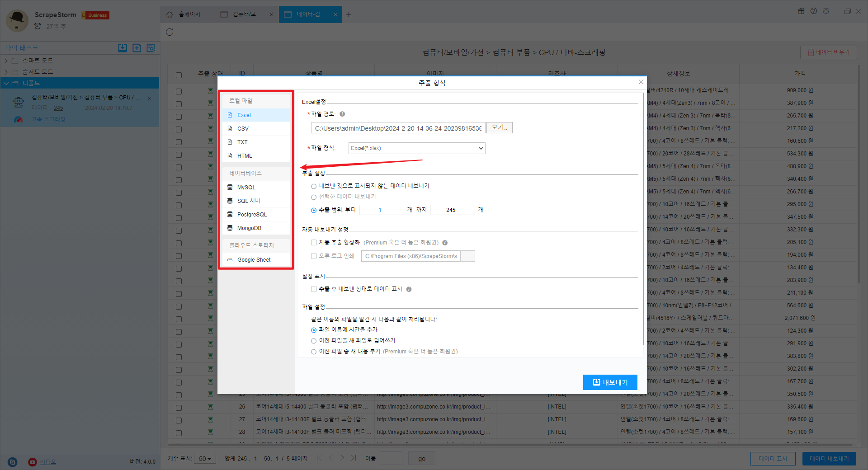Choose Google Sheet cloud storage
Screen dimensions: 868x470
(x=256, y=260)
